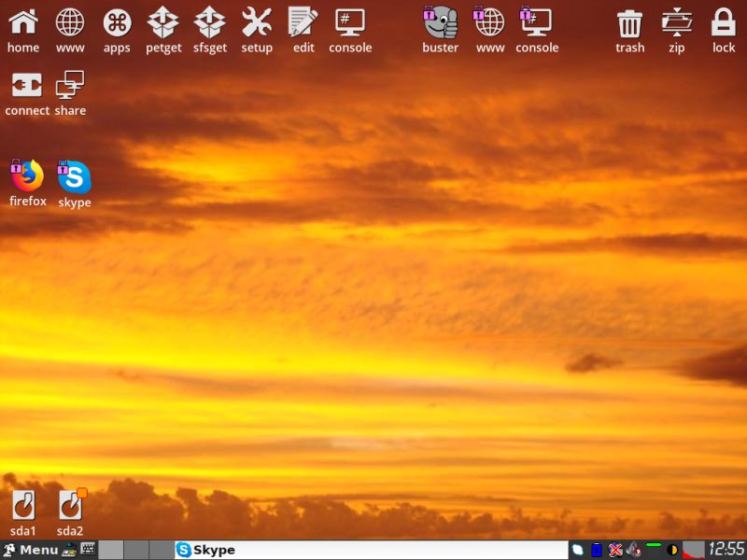Select the Skype taskbar window entry
Viewport: 747px width, 560px height.
[x=371, y=550]
